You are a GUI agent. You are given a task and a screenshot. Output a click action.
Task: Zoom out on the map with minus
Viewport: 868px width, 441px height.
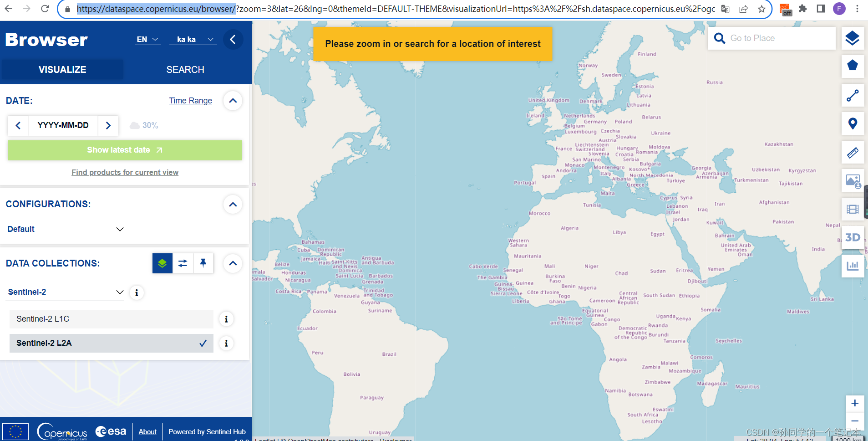click(855, 421)
